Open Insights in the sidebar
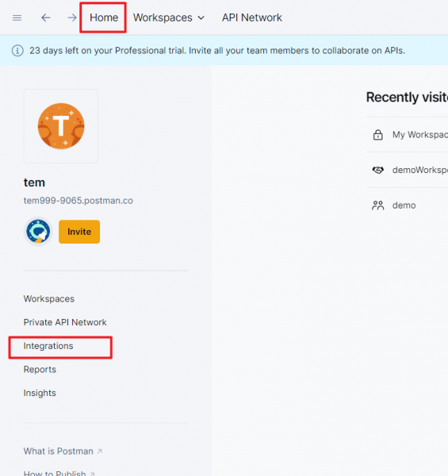This screenshot has height=476, width=448. point(40,393)
